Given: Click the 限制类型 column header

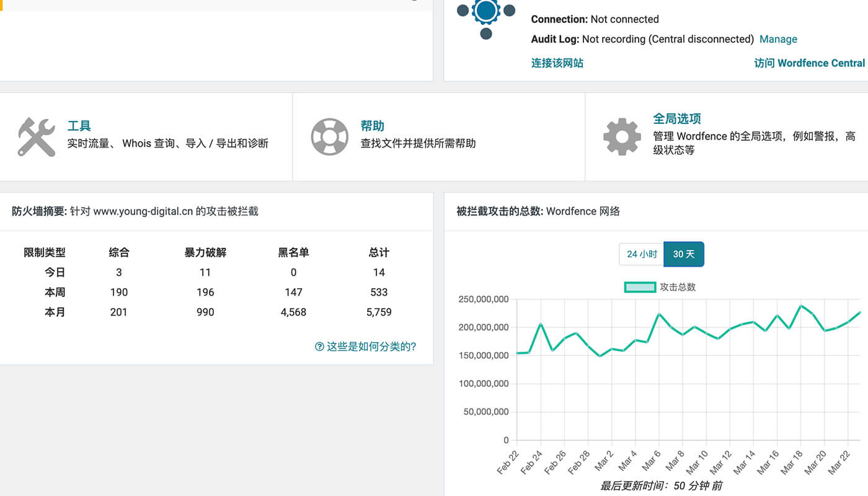Looking at the screenshot, I should 45,252.
